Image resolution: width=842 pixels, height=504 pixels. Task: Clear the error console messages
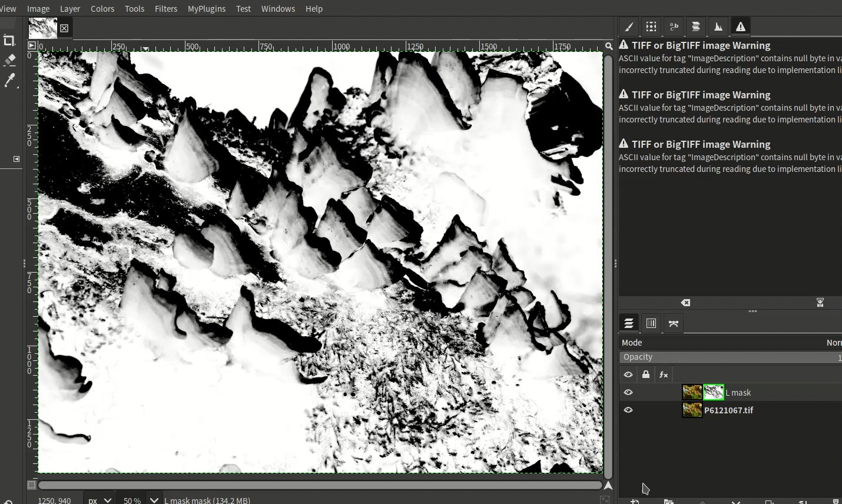pos(686,303)
